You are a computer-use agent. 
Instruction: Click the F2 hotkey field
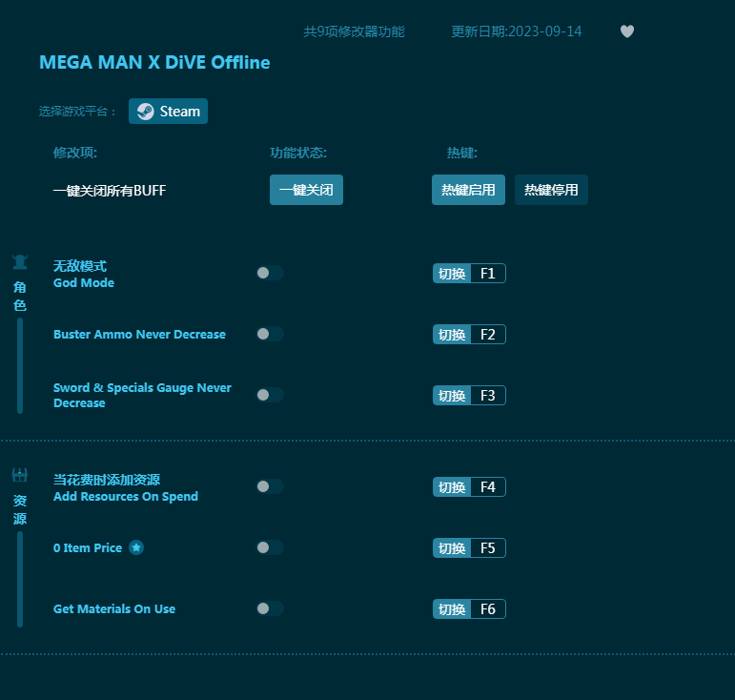coord(488,335)
